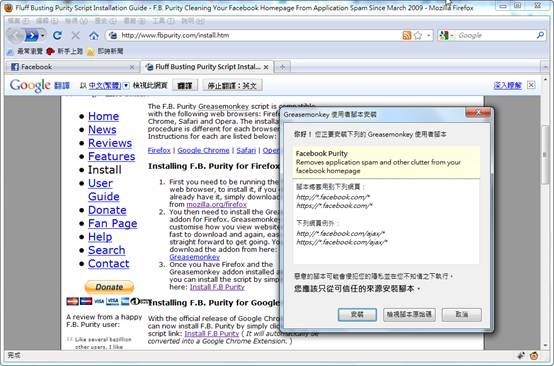
Task: Switch to the Facebook tab
Action: click(x=72, y=67)
